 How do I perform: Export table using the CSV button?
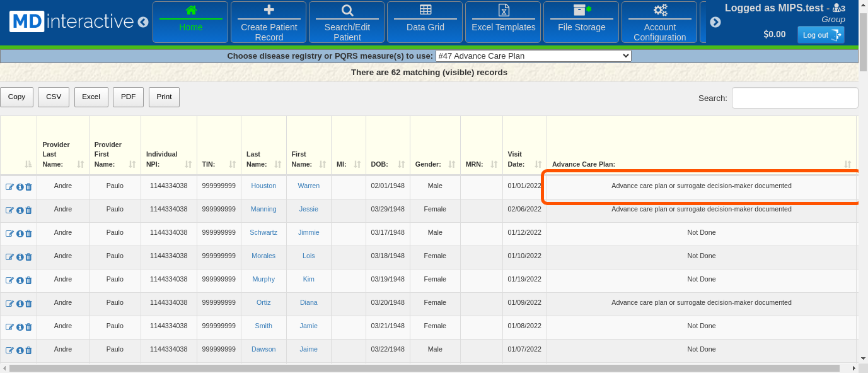click(x=54, y=97)
